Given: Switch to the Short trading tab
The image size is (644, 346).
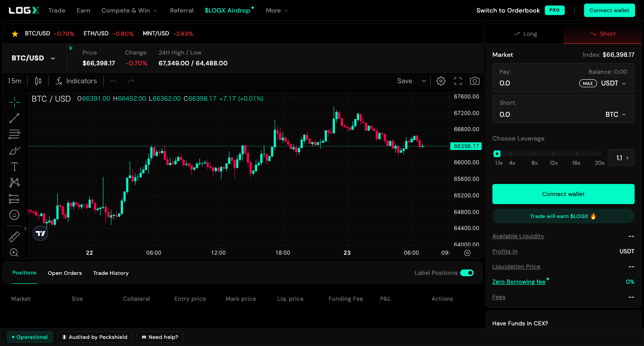Looking at the screenshot, I should (x=602, y=34).
